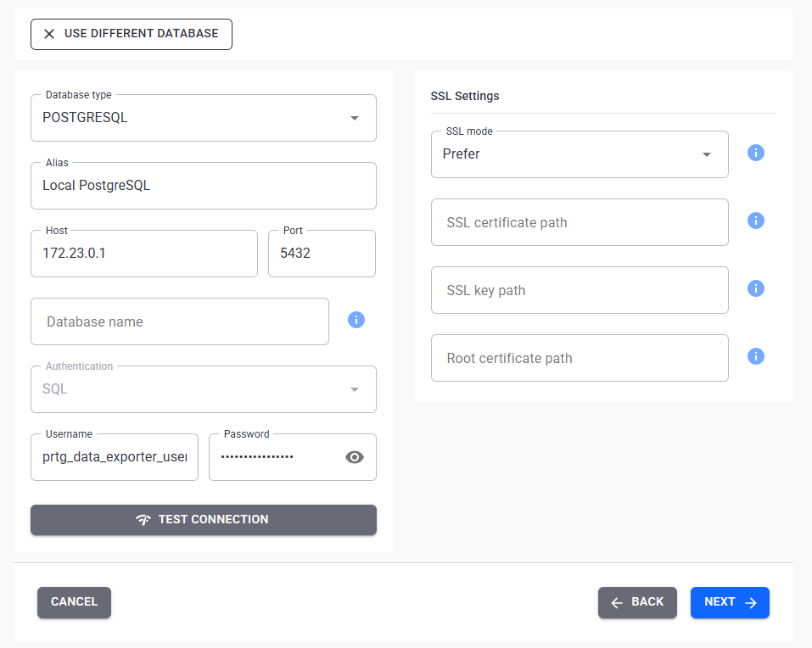Focus the Username field
The height and width of the screenshot is (648, 812).
pos(115,457)
